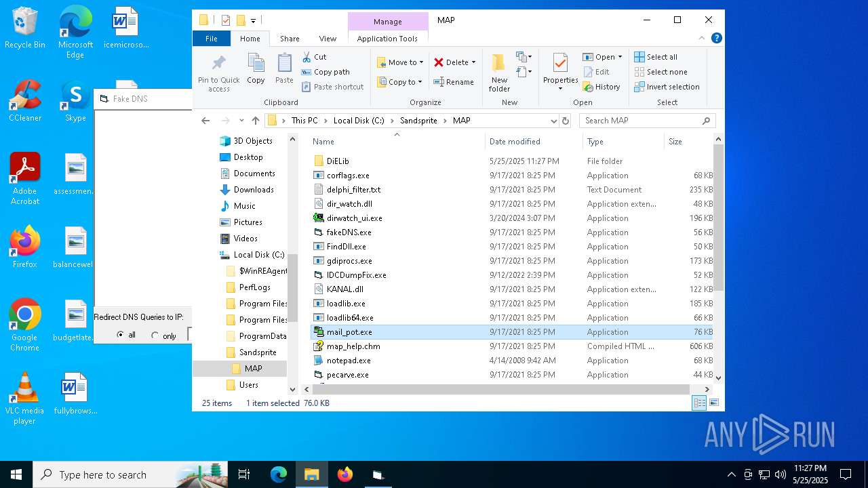The image size is (868, 488).
Task: Switch to the Home ribbon tab
Action: pyautogui.click(x=250, y=39)
